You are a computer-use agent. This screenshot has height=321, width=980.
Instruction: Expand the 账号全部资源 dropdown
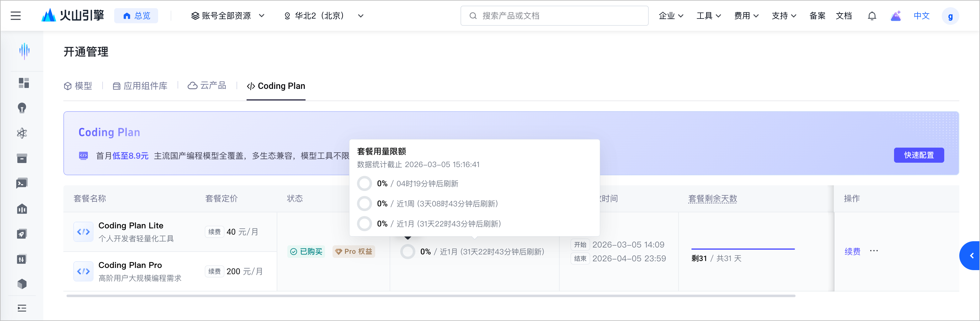tap(227, 16)
